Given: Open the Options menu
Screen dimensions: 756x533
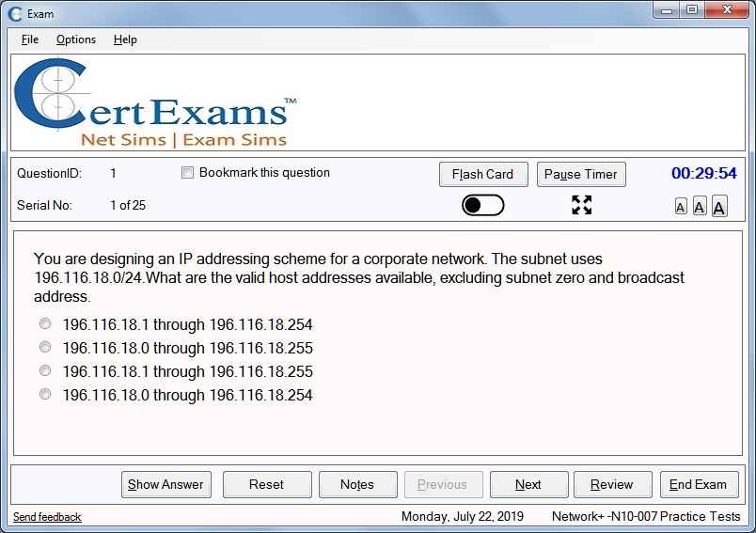Looking at the screenshot, I should pos(76,39).
